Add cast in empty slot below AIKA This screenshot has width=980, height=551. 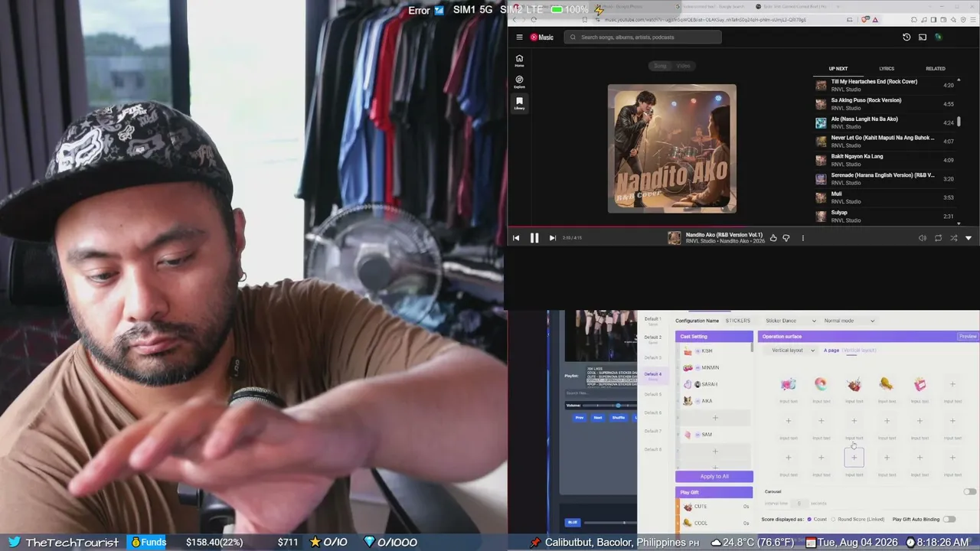tap(715, 418)
